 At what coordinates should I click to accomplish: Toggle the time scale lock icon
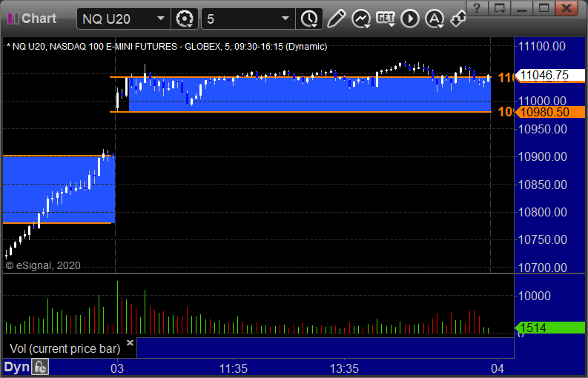[40, 367]
